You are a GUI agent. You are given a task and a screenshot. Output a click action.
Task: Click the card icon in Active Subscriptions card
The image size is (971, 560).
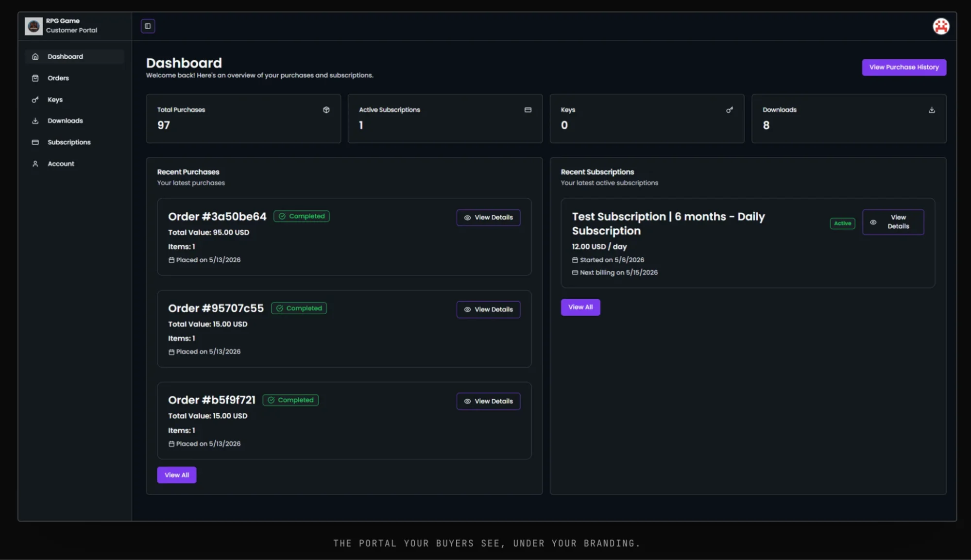528,110
